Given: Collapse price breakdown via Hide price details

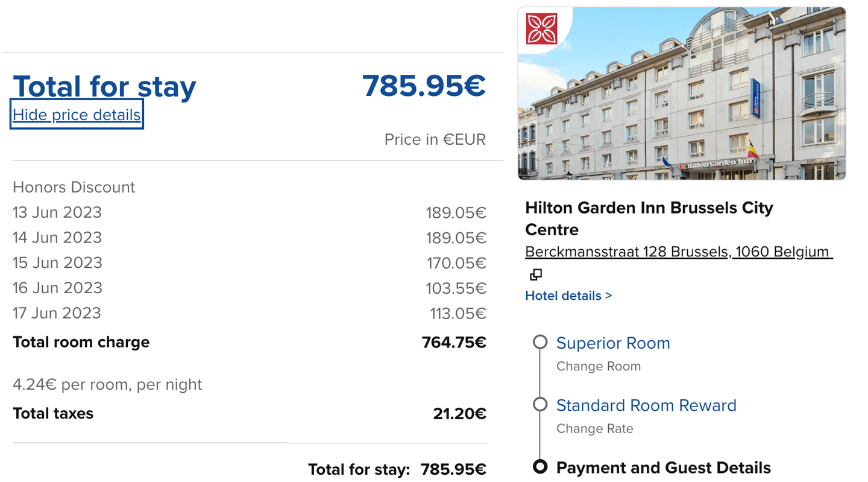Looking at the screenshot, I should [x=77, y=115].
